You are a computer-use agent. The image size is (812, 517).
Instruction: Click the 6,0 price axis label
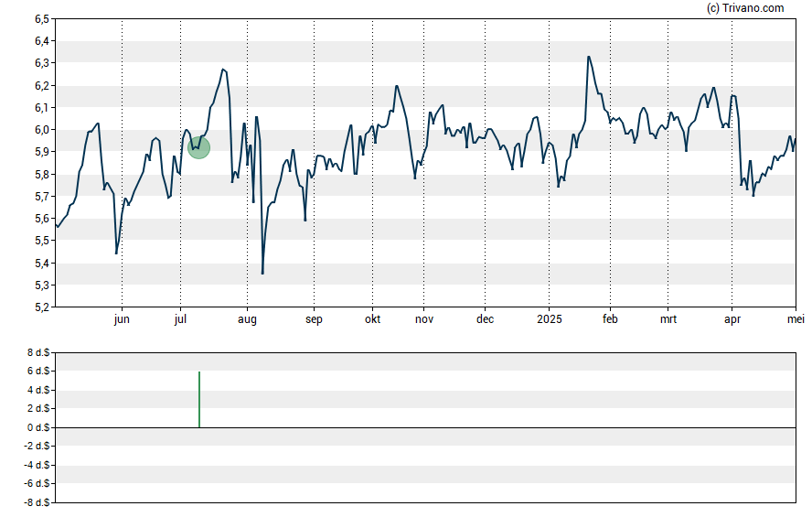click(42, 130)
